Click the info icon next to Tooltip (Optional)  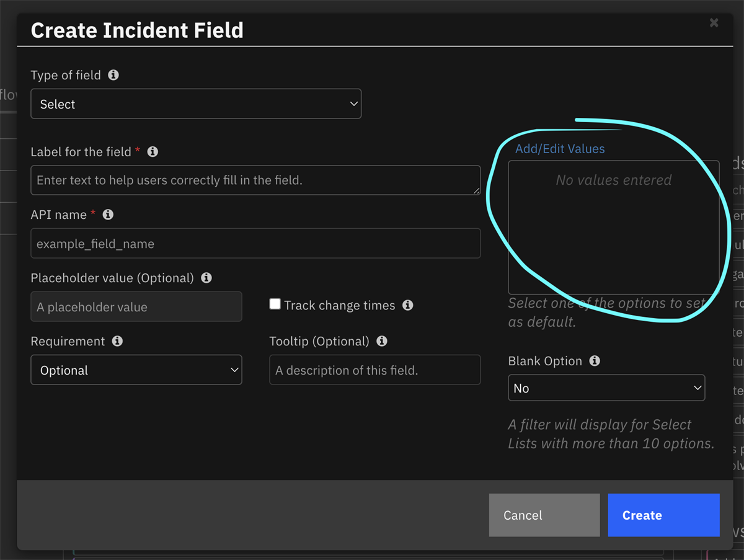tap(382, 341)
